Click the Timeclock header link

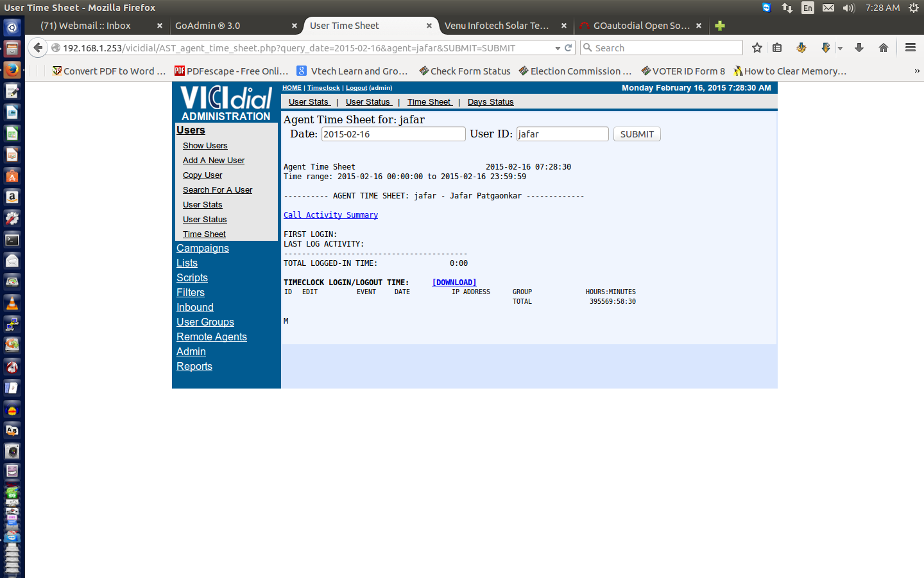pyautogui.click(x=323, y=88)
